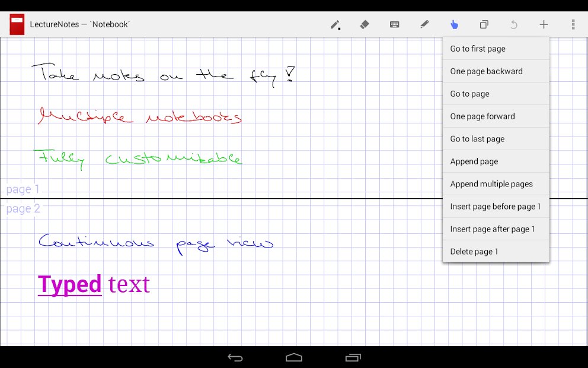
Task: Select One page backward
Action: (496, 71)
